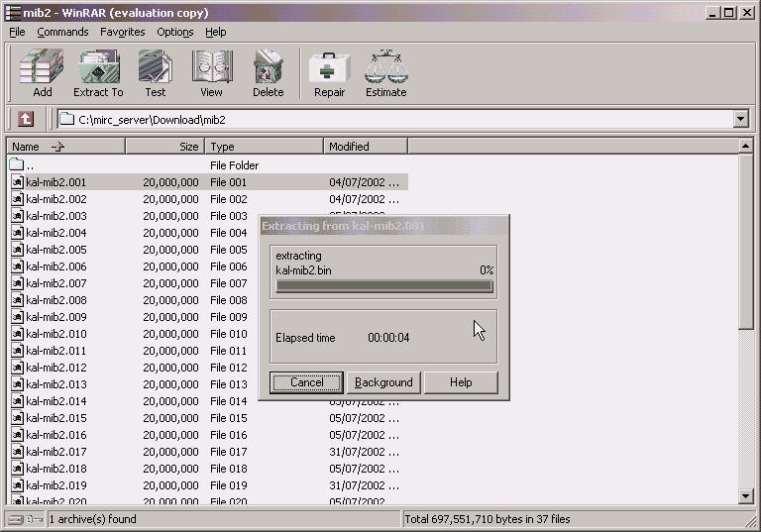Select the kal-mib2.017 file name
Screen dimensions: 761x532
pos(56,452)
